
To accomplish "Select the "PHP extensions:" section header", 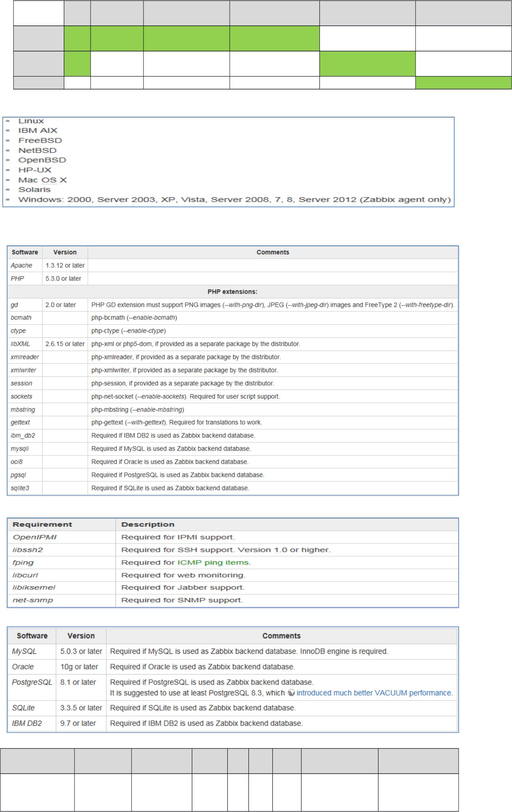I will coord(233,292).
